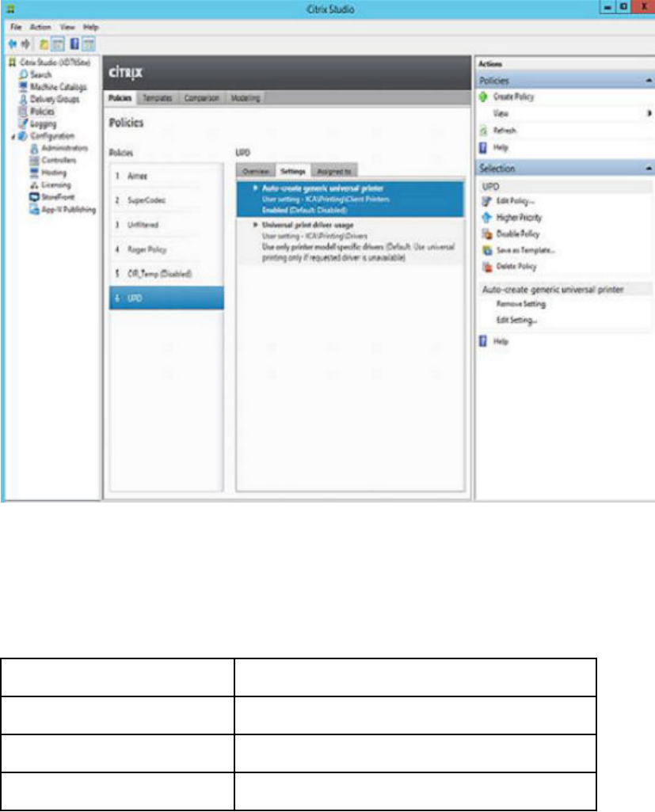The image size is (655, 812).
Task: Select Controllers under Configuration
Action: click(59, 160)
